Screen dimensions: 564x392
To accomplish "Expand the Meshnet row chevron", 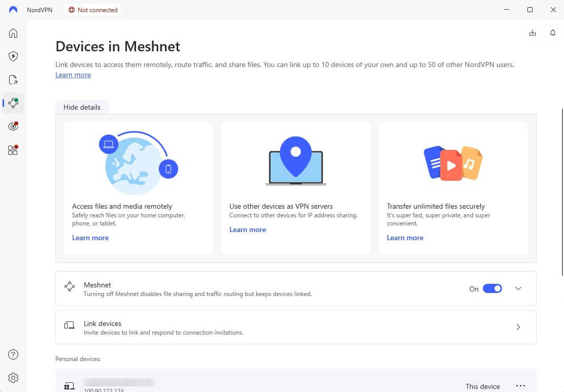I will tap(518, 288).
